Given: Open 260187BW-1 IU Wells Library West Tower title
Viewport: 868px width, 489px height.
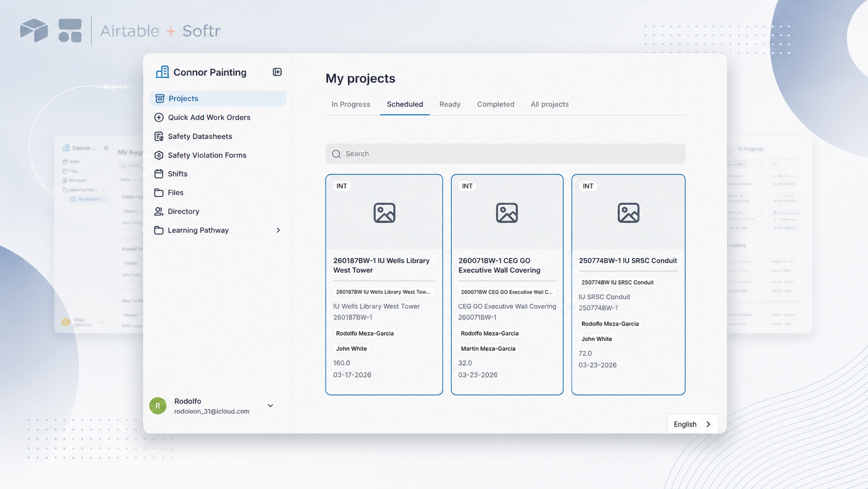Looking at the screenshot, I should (x=382, y=266).
